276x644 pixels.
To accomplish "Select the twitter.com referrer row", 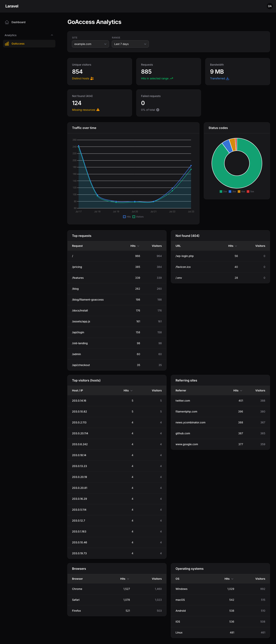I will (x=220, y=400).
